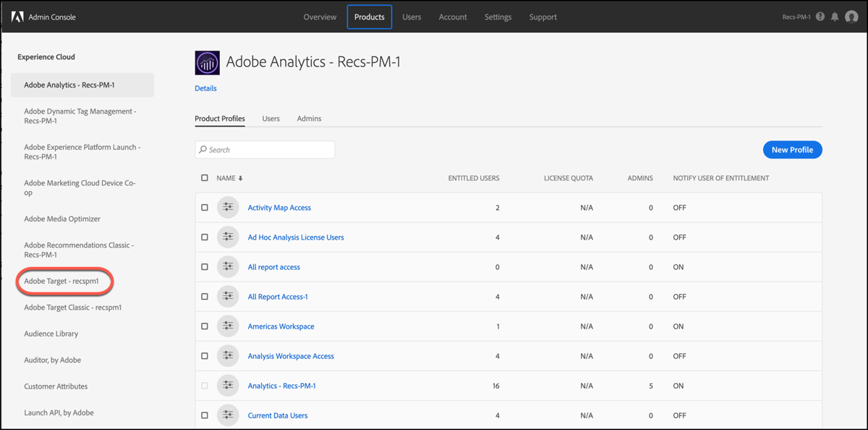Open the Activity Map Access profile settings icon
Viewport: 868px width, 430px height.
point(228,207)
